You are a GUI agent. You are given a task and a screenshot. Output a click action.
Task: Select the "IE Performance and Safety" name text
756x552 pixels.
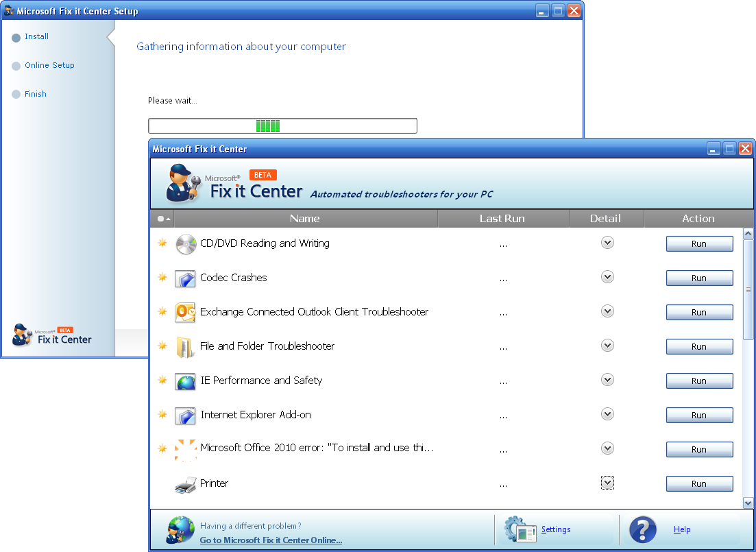click(261, 381)
